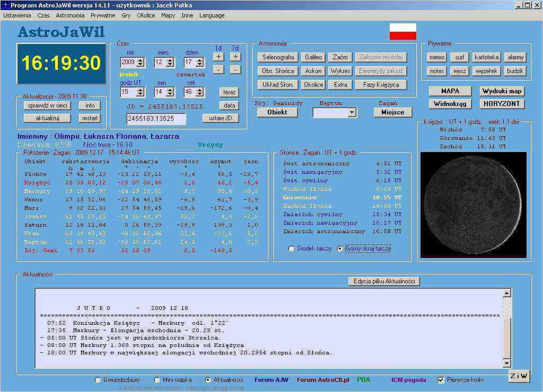Expand the Neptun object dropdown
Image resolution: width=543 pixels, height=392 pixels.
[352, 112]
